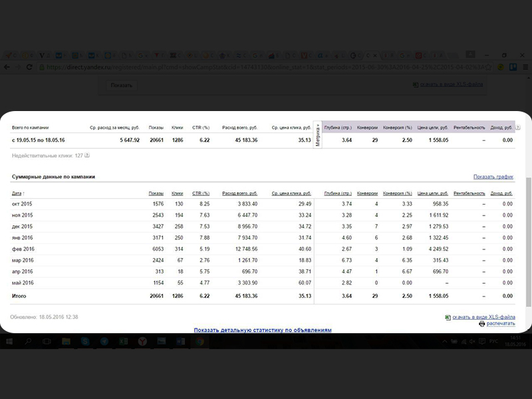Collapse the vertical Метрика tab
532x399 pixels.
coord(318,135)
